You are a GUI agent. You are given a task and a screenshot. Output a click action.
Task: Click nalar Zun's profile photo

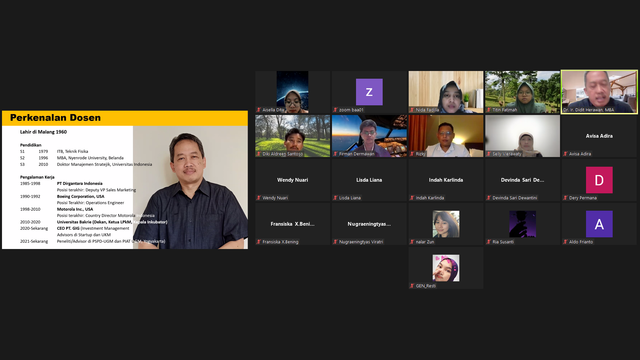446,224
